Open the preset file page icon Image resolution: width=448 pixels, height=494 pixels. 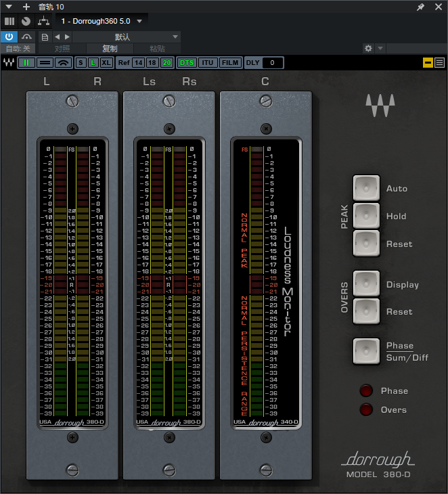click(x=45, y=37)
